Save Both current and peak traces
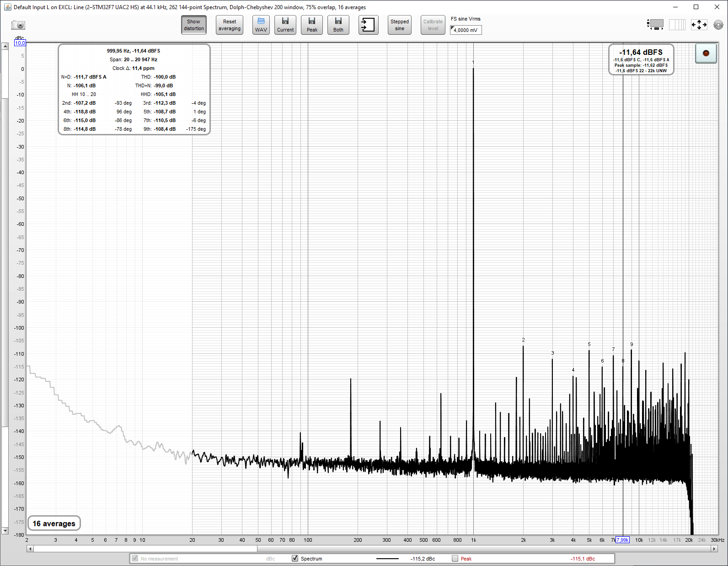728x566 pixels. [x=338, y=25]
